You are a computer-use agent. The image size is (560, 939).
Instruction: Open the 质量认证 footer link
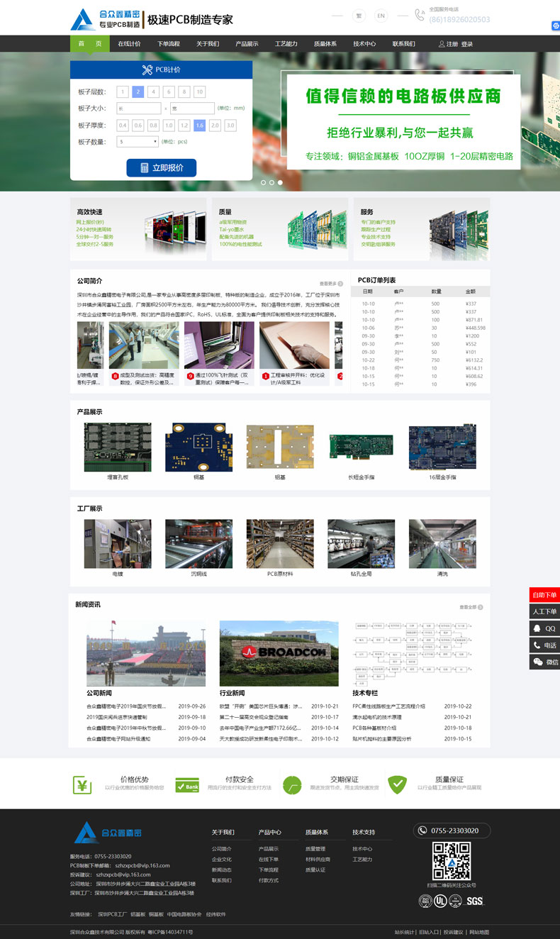tap(315, 869)
